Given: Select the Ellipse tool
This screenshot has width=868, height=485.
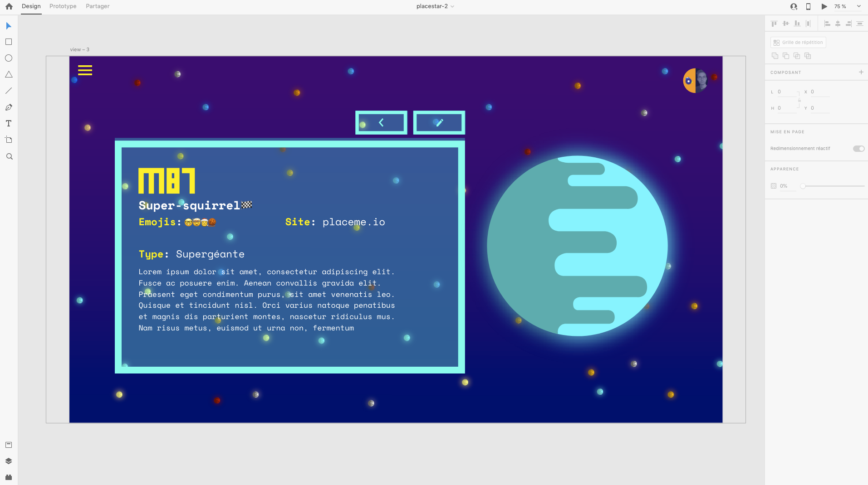Looking at the screenshot, I should pos(9,58).
